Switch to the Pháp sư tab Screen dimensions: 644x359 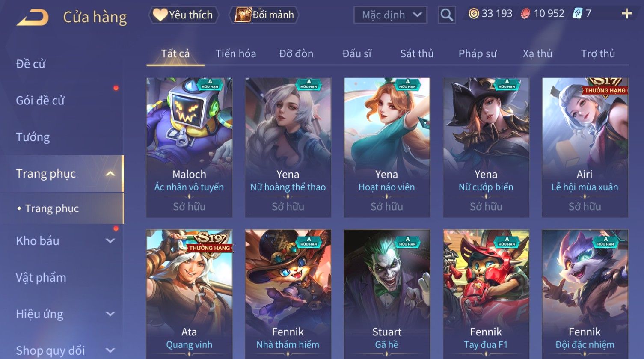click(x=478, y=53)
